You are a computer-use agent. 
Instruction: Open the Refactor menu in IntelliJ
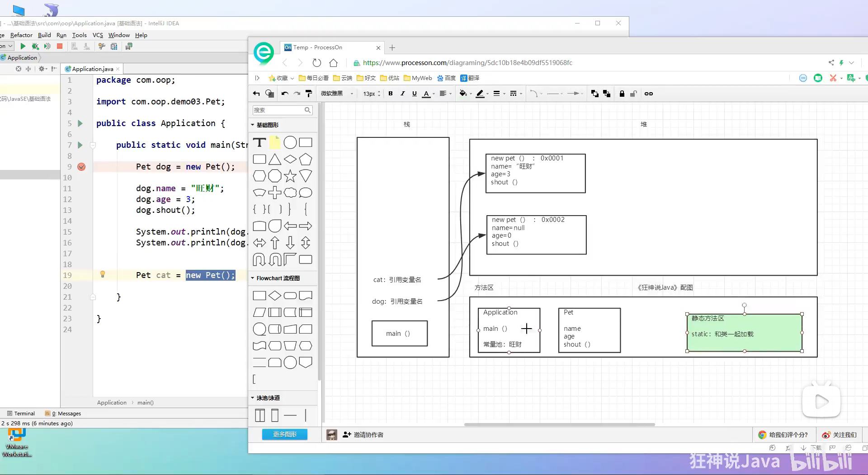click(x=21, y=35)
